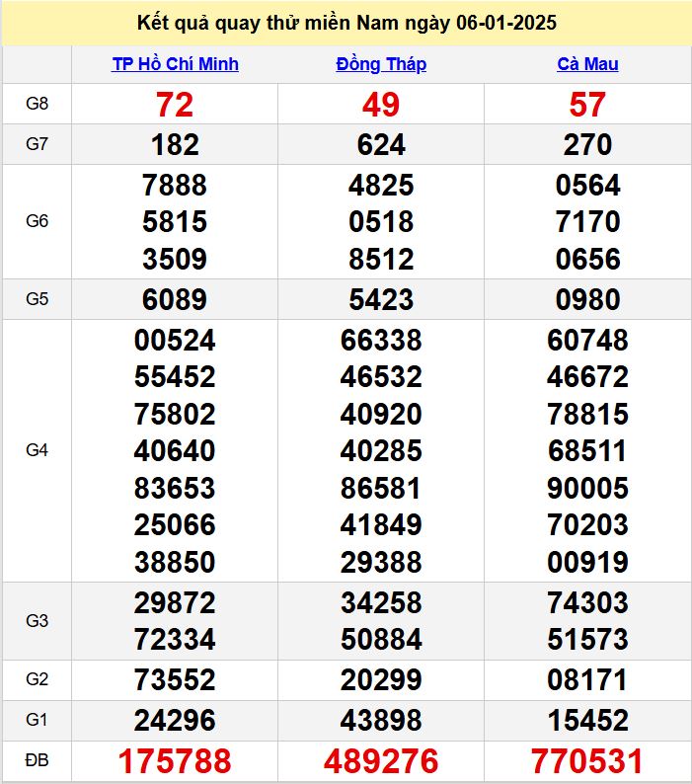692x784 pixels.
Task: Click G4 number 38850
Action: tap(175, 562)
